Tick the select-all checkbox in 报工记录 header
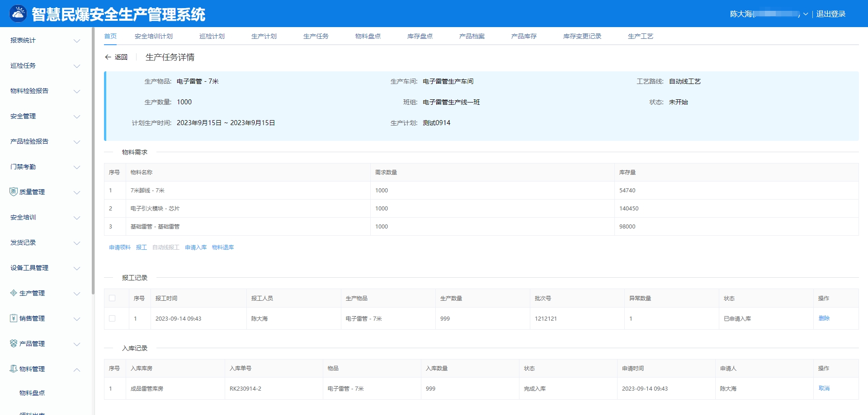The width and height of the screenshot is (868, 415). point(112,298)
